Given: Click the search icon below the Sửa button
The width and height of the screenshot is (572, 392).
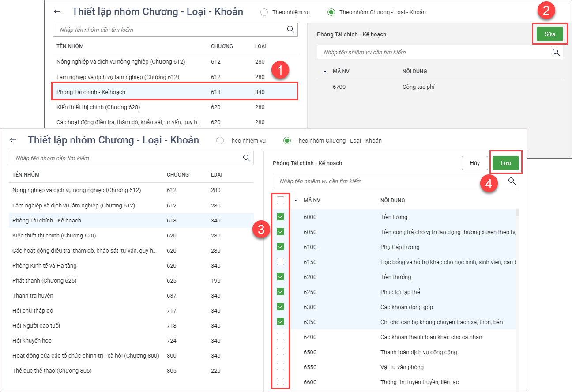Looking at the screenshot, I should point(556,52).
